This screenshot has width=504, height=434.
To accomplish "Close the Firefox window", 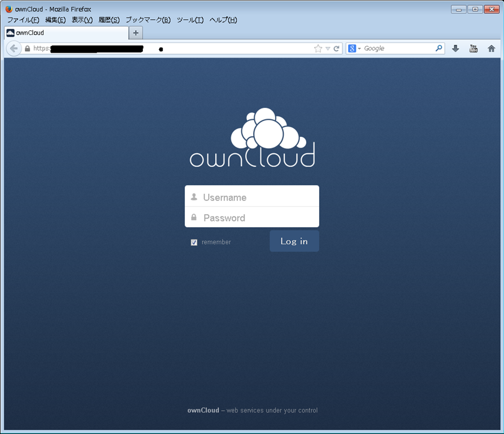I will coord(492,9).
